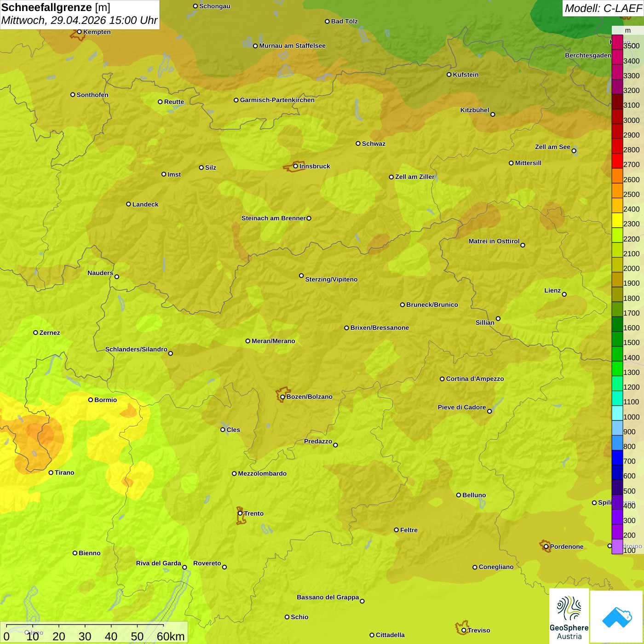This screenshot has height=644, width=644.
Task: Click the GeoSphere Austria logo
Action: [x=569, y=615]
